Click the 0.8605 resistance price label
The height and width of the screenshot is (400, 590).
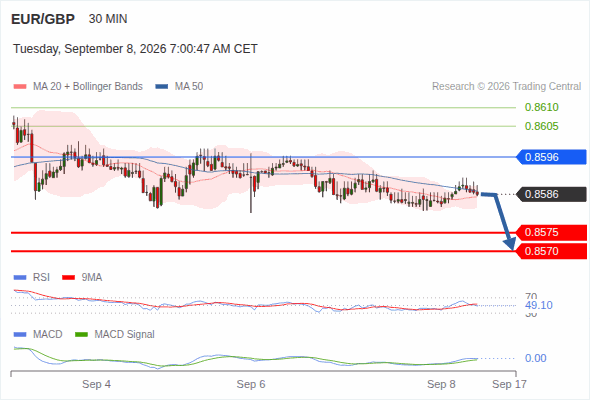[541, 126]
